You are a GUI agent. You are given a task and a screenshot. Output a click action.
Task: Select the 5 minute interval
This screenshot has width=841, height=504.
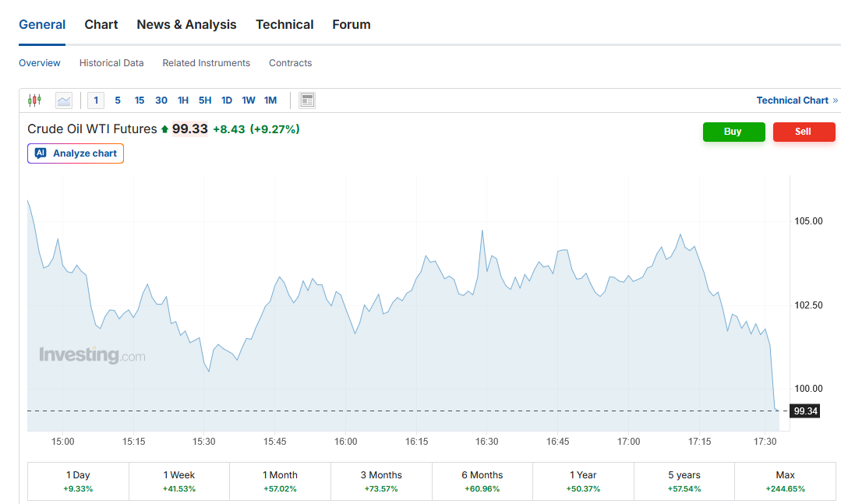click(118, 100)
